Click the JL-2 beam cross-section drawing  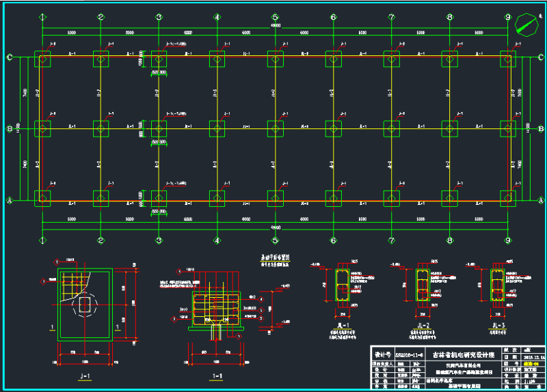[x=422, y=283]
